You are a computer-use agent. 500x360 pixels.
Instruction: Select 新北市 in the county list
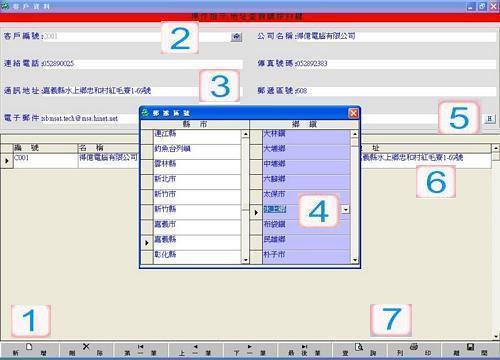197,179
